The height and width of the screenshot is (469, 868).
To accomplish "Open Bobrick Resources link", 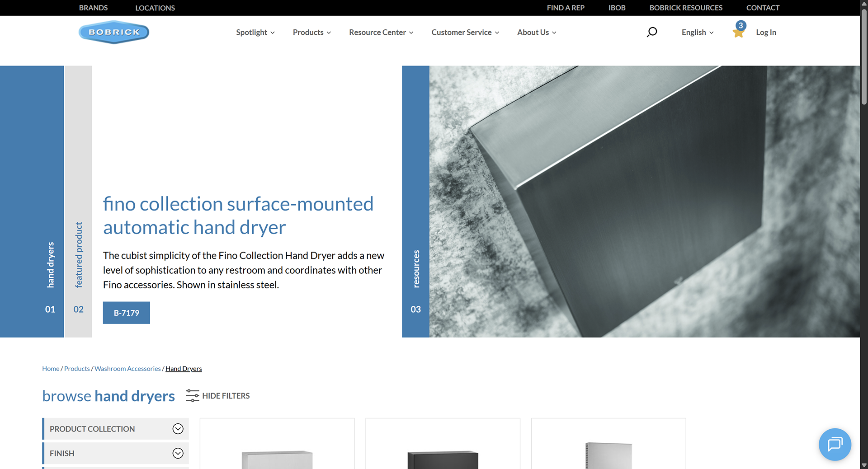I will pos(686,8).
